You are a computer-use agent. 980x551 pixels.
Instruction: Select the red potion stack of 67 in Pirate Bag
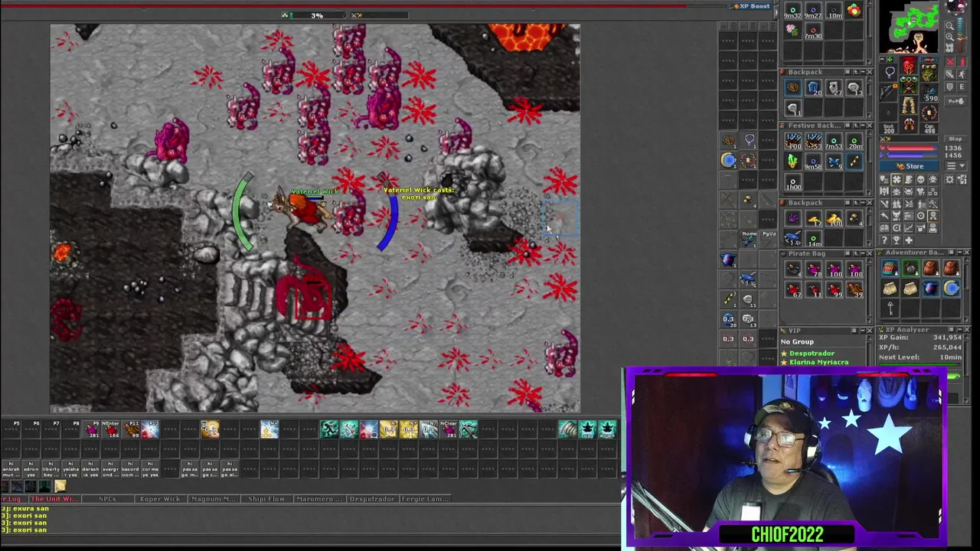[x=792, y=289]
